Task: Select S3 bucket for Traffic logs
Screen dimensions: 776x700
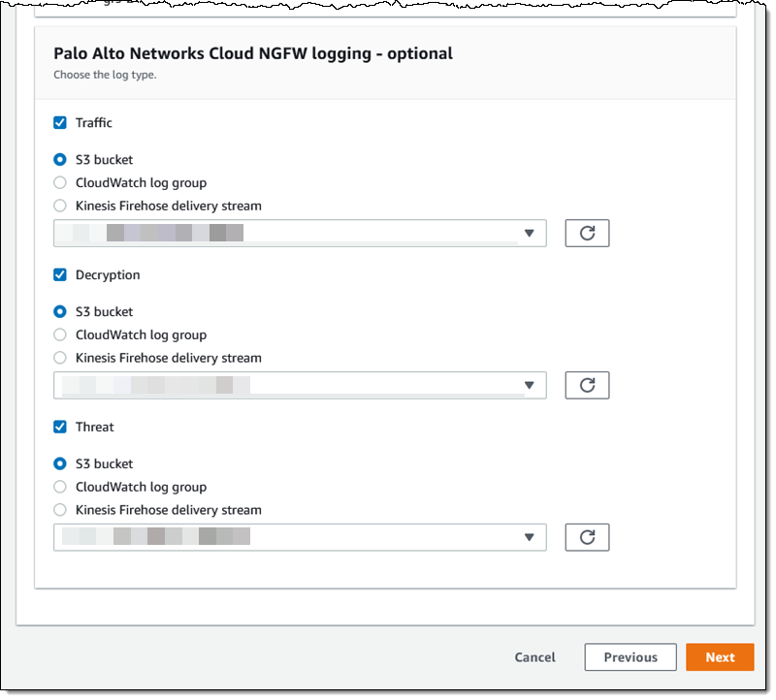Action: point(60,159)
